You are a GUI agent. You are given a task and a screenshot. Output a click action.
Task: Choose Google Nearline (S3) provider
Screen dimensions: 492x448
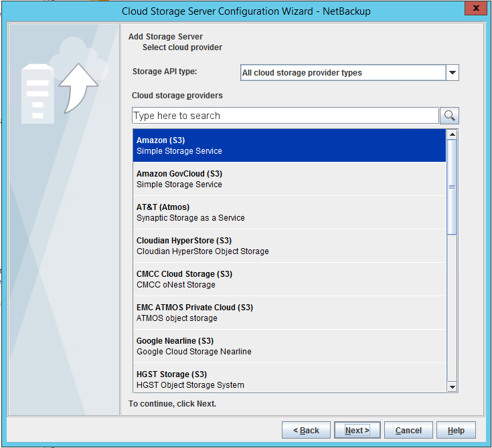click(x=289, y=346)
